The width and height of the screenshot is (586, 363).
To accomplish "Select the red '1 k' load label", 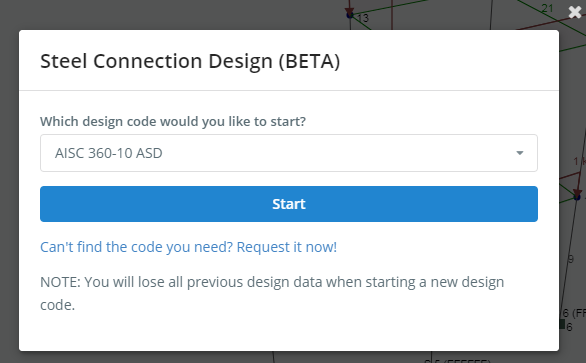I will coord(579,161).
